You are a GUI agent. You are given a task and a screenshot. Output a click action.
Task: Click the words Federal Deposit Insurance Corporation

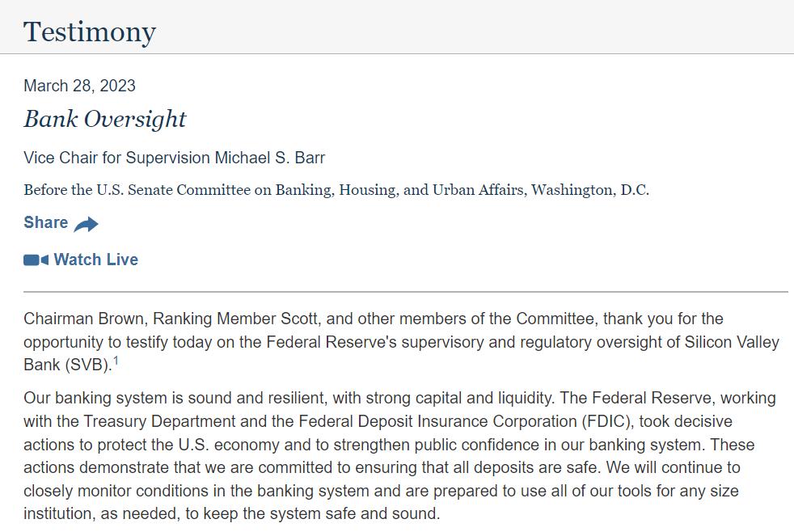click(x=437, y=421)
